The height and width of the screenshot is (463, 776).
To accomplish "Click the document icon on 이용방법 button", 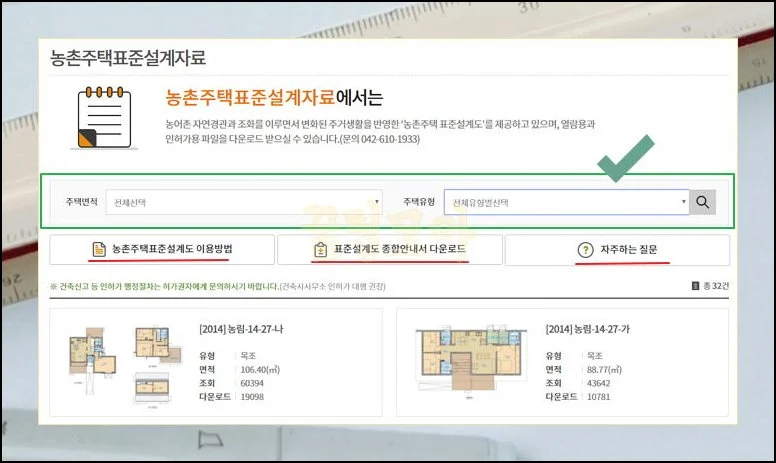I will 98,249.
